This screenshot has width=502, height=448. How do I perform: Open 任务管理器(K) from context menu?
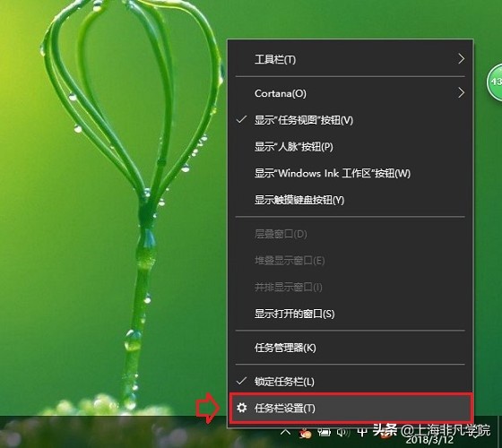tap(350, 348)
